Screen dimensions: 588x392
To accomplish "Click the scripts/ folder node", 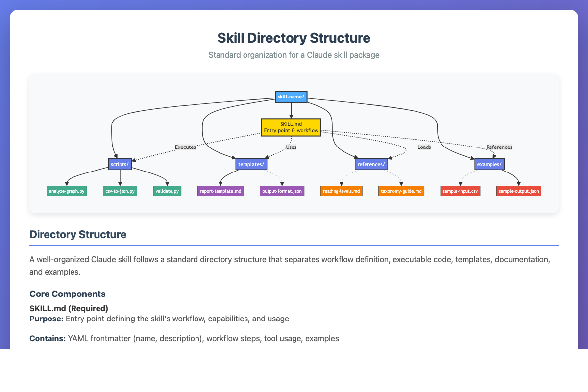I will point(121,164).
